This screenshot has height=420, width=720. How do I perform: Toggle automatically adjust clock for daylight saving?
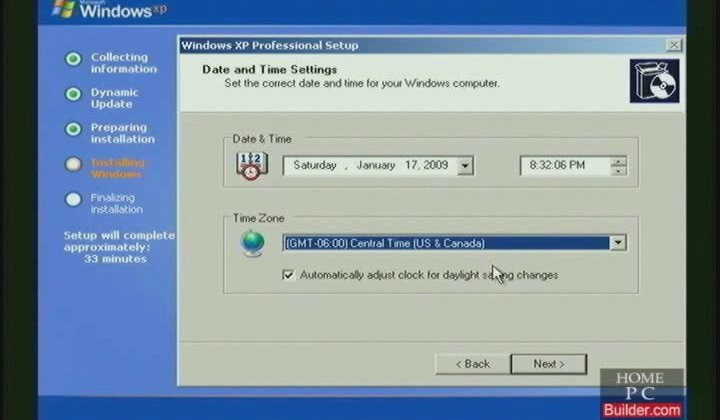(288, 275)
